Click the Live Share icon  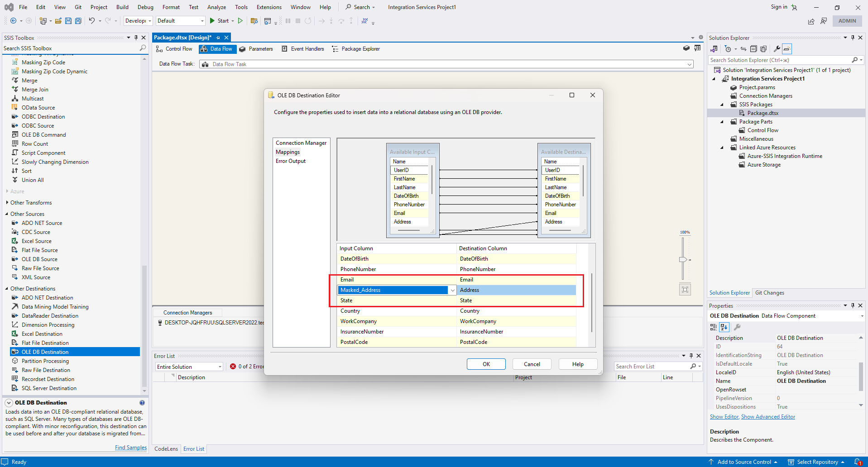coord(811,21)
